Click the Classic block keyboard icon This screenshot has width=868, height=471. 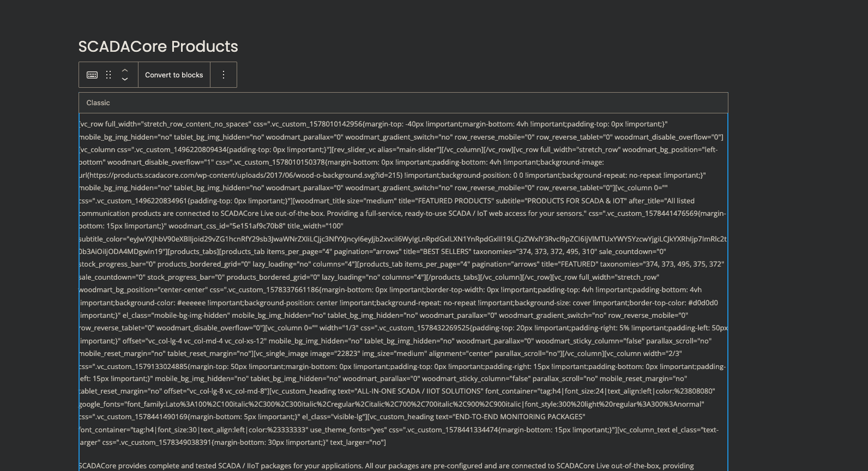[x=92, y=75]
